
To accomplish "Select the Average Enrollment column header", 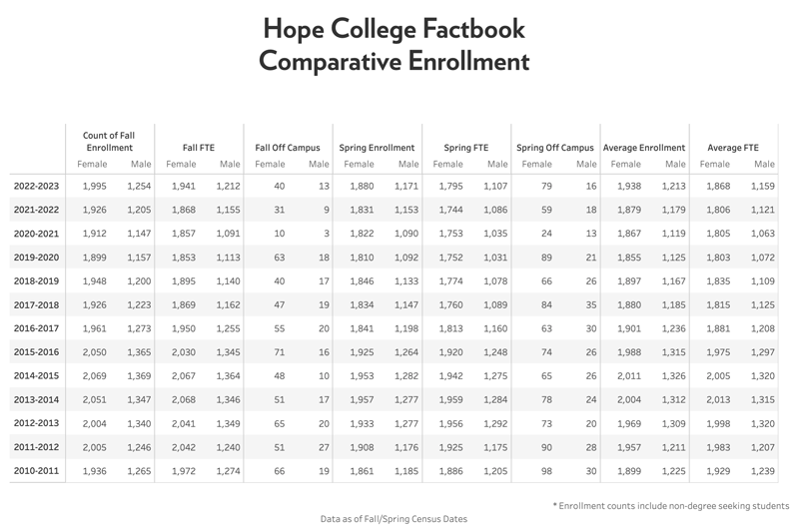I will point(644,148).
